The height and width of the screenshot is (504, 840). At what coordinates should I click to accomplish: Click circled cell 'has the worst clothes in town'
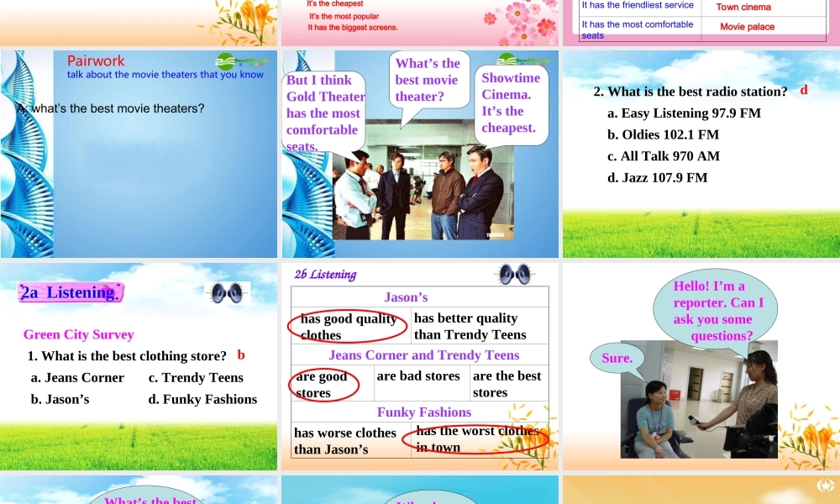click(480, 439)
